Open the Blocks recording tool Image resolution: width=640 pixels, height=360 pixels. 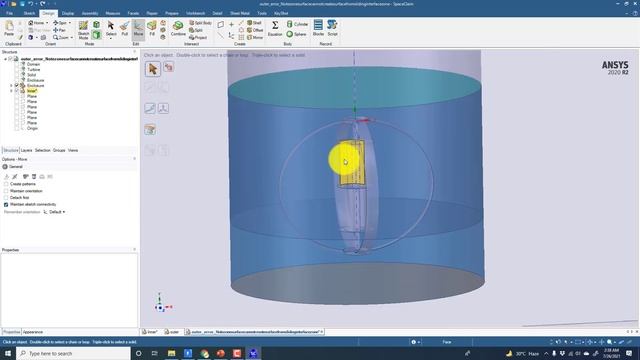click(318, 28)
